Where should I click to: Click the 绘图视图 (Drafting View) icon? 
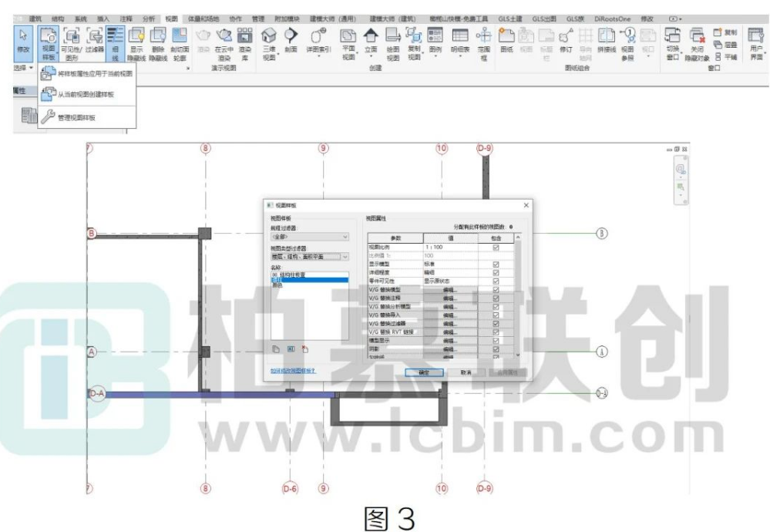click(x=393, y=35)
